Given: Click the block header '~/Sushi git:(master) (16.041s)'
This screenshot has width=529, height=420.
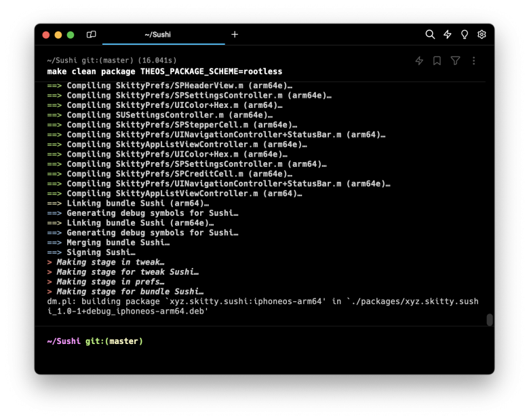Looking at the screenshot, I should [112, 60].
